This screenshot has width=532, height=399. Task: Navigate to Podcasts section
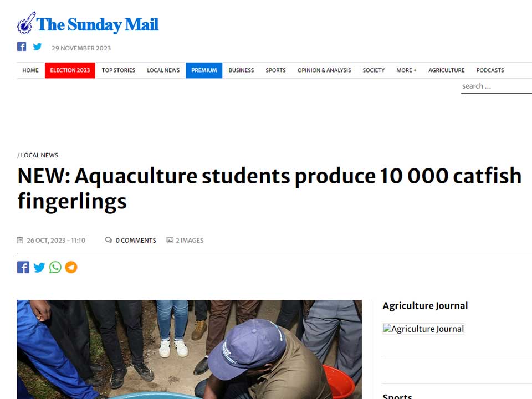(x=490, y=70)
